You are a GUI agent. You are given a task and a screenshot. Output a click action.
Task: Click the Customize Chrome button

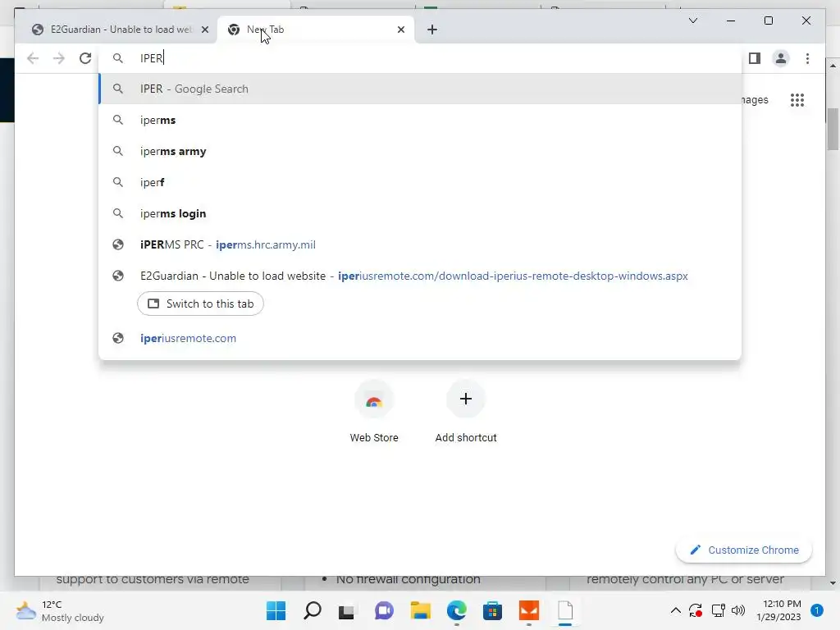click(744, 550)
